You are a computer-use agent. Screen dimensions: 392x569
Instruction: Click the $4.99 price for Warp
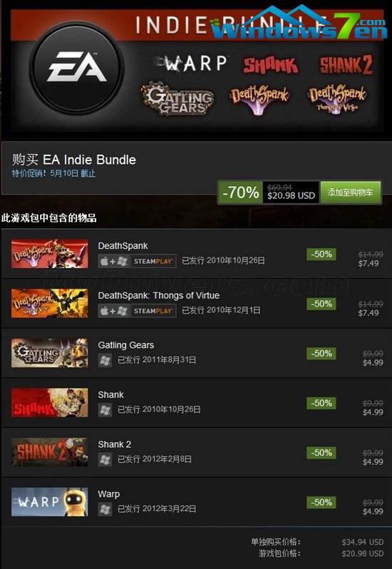(373, 512)
